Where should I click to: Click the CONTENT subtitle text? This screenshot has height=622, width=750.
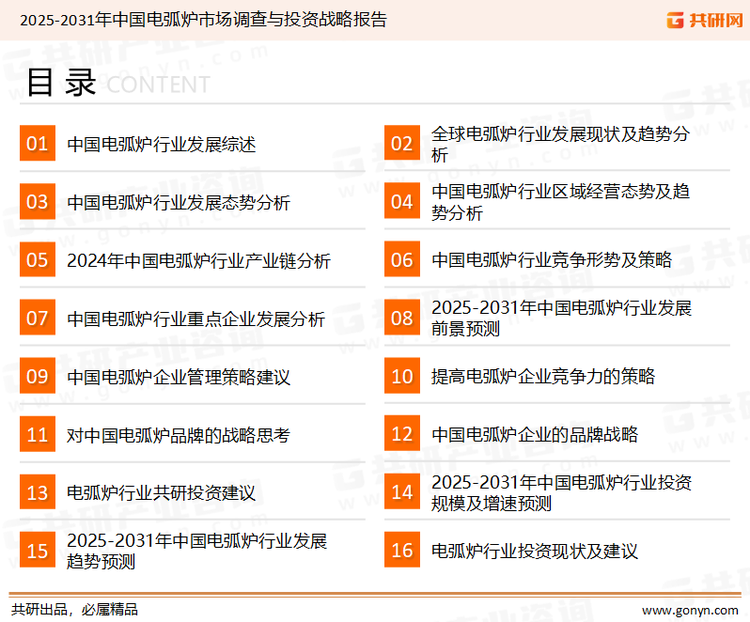(x=158, y=85)
